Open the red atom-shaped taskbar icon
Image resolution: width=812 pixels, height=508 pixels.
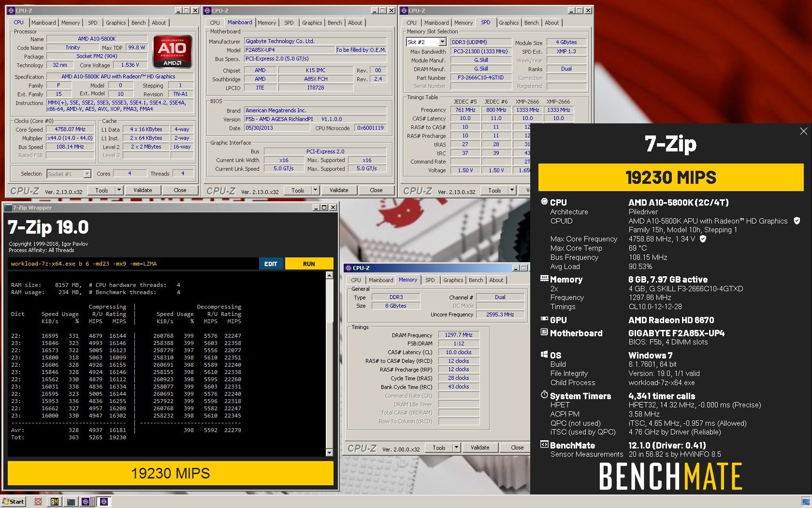pyautogui.click(x=38, y=501)
